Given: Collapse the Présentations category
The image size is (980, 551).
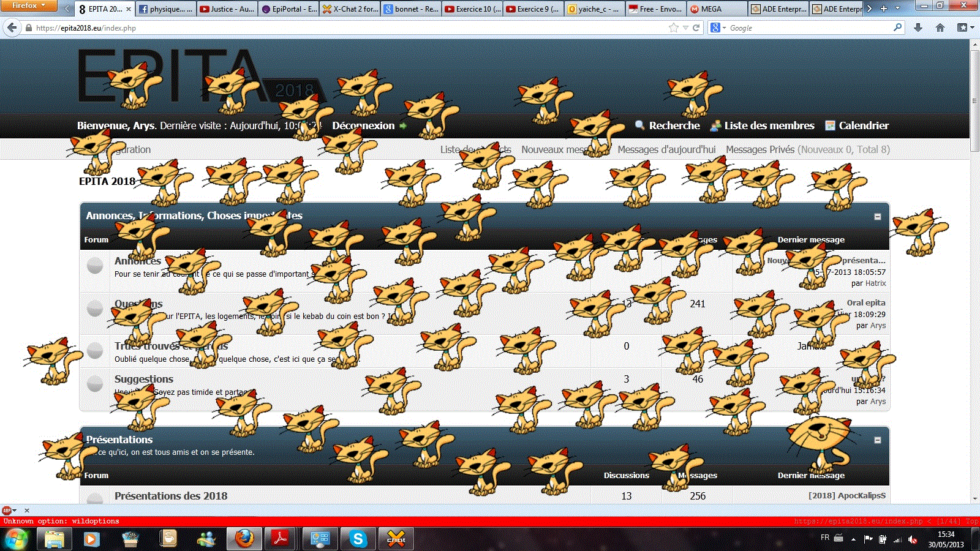Looking at the screenshot, I should [877, 440].
